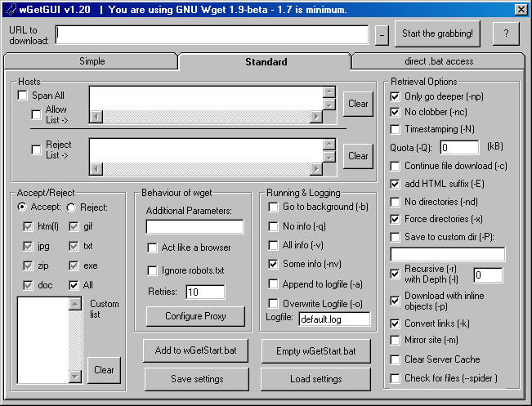This screenshot has height=406, width=532.
Task: Switch to the Simple tab
Action: tap(92, 61)
